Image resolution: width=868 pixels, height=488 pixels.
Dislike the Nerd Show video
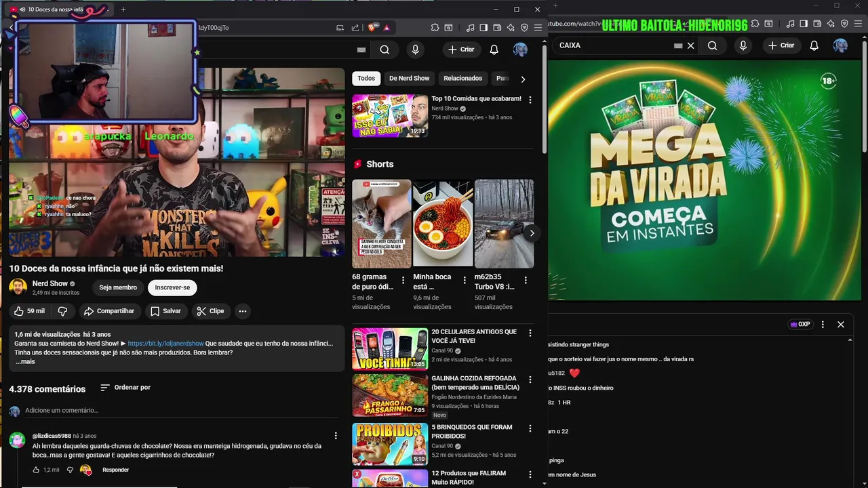pyautogui.click(x=62, y=311)
